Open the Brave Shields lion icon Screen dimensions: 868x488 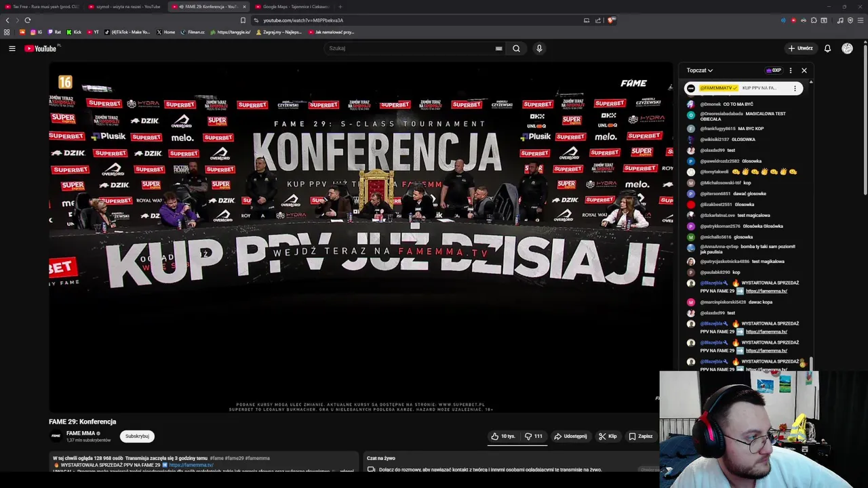(611, 20)
